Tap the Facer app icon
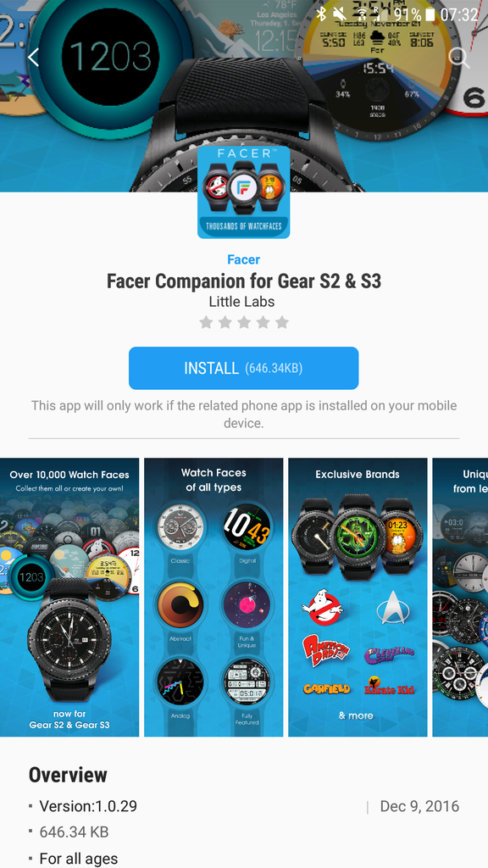The image size is (488, 868). [x=243, y=192]
